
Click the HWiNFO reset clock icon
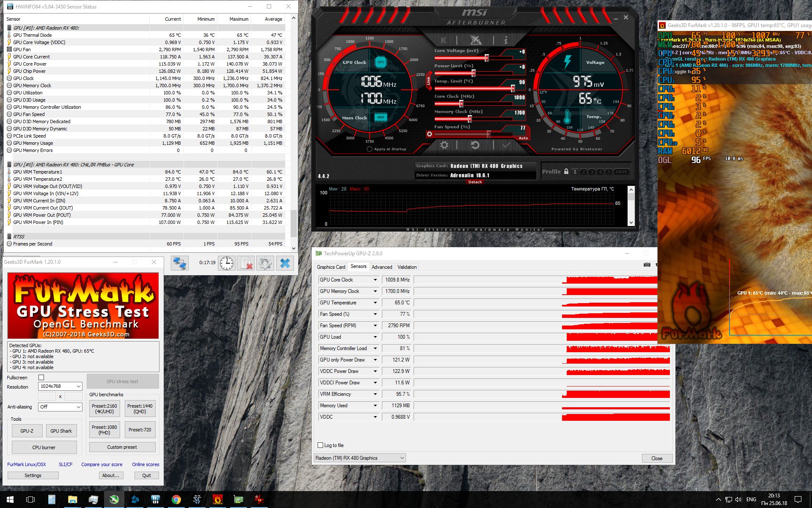click(227, 263)
